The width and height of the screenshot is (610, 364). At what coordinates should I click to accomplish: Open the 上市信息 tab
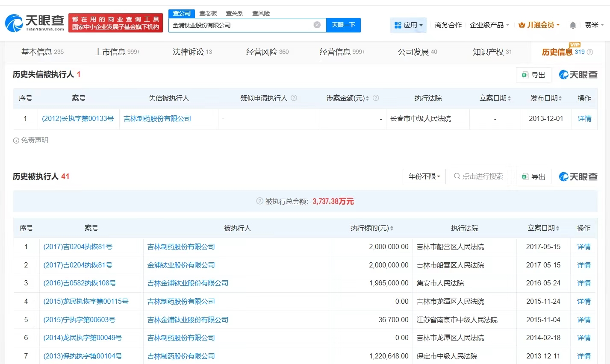[x=118, y=52]
